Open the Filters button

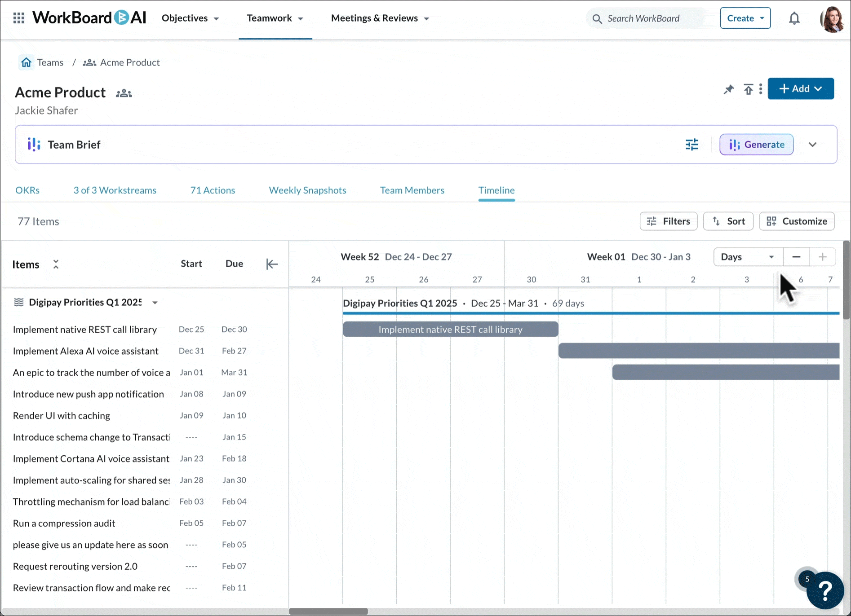coord(668,221)
